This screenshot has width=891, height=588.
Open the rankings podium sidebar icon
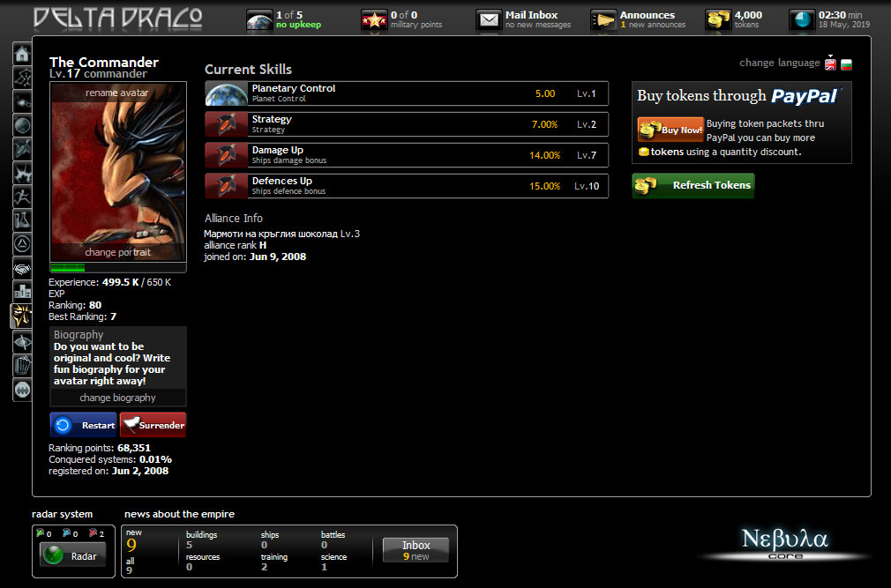[x=22, y=291]
